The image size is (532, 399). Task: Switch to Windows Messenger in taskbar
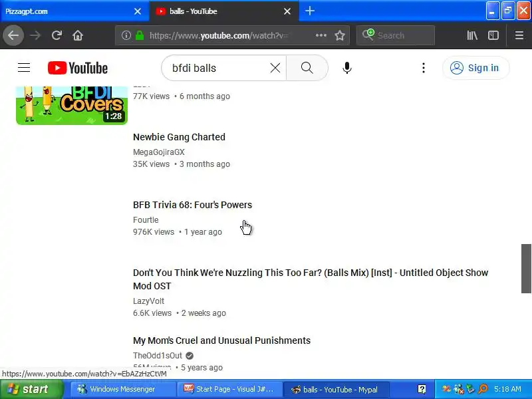(122, 389)
